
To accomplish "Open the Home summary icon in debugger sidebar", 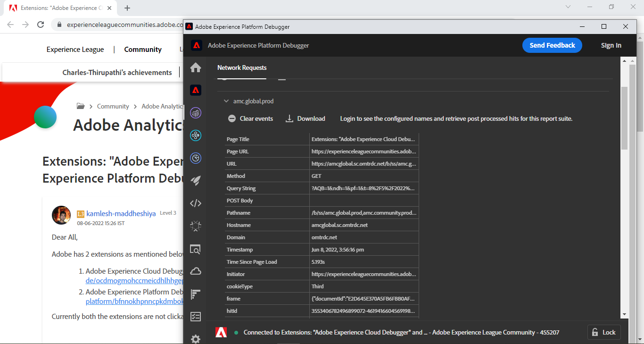I will (x=196, y=68).
